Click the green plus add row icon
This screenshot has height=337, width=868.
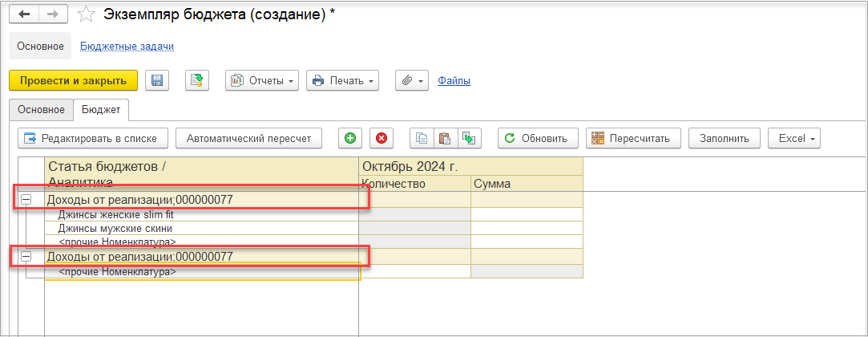pyautogui.click(x=349, y=138)
